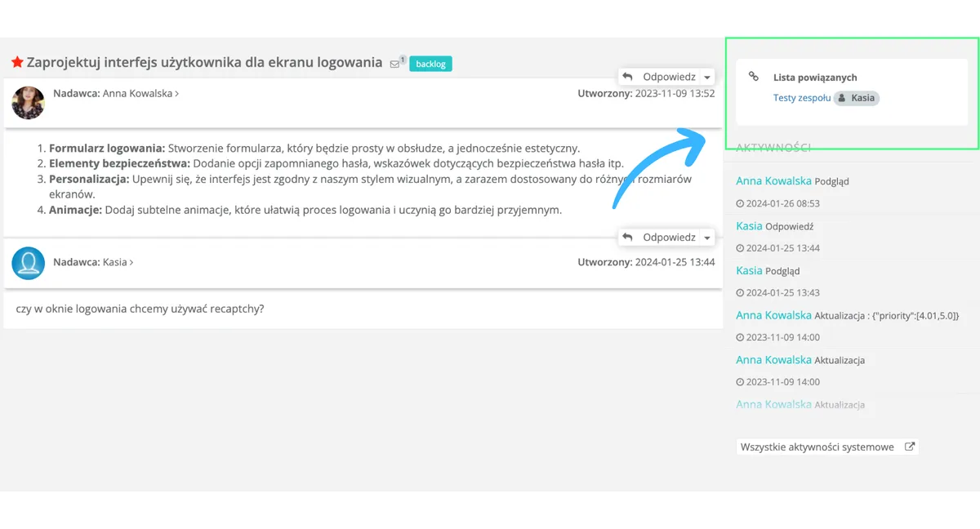Click the Lista powiązanych heading
Viewport: 980px width, 529px height.
pos(815,78)
